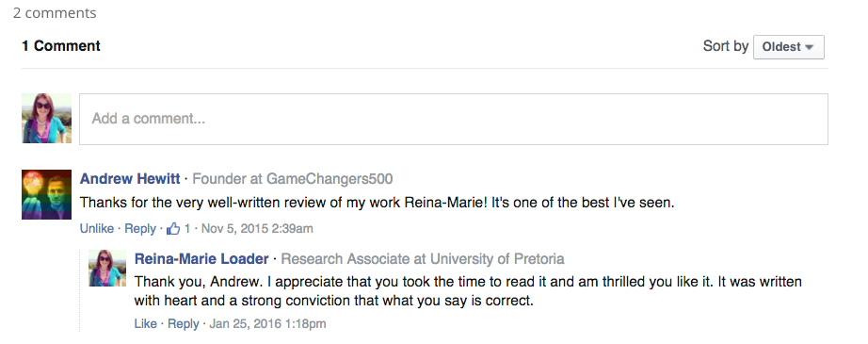The height and width of the screenshot is (344, 868).
Task: Click the thumbs-up like count icon
Action: click(173, 228)
